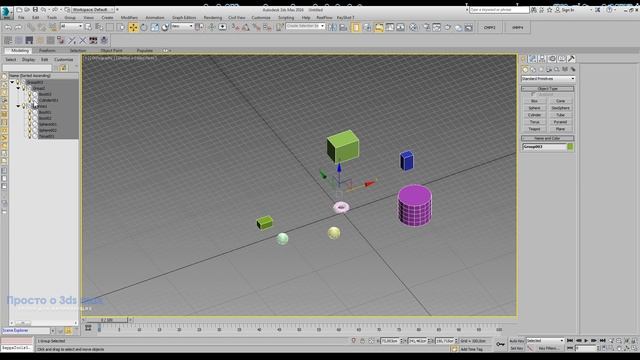Click the Select and Link icon

click(31, 27)
